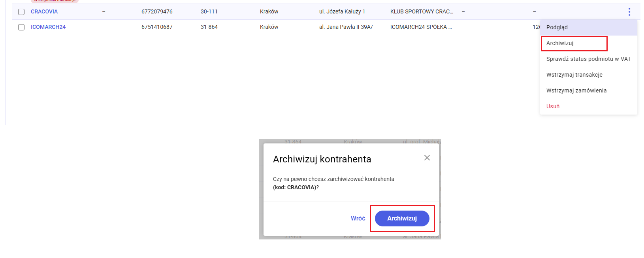
Task: Click address ul. Józefa Kałuży 1
Action: coord(342,11)
